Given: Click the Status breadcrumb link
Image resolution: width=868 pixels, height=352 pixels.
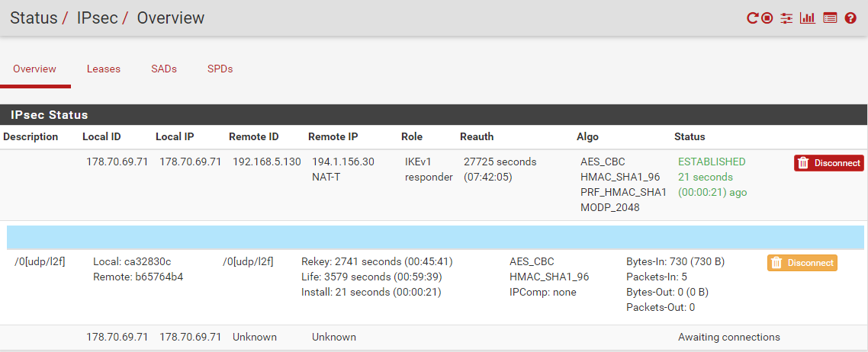Looking at the screenshot, I should [34, 18].
